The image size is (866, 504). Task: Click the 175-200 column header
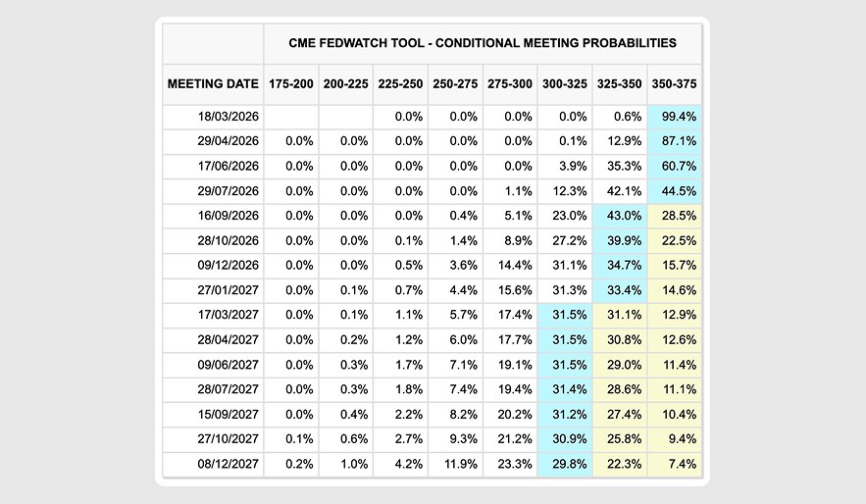tap(289, 84)
